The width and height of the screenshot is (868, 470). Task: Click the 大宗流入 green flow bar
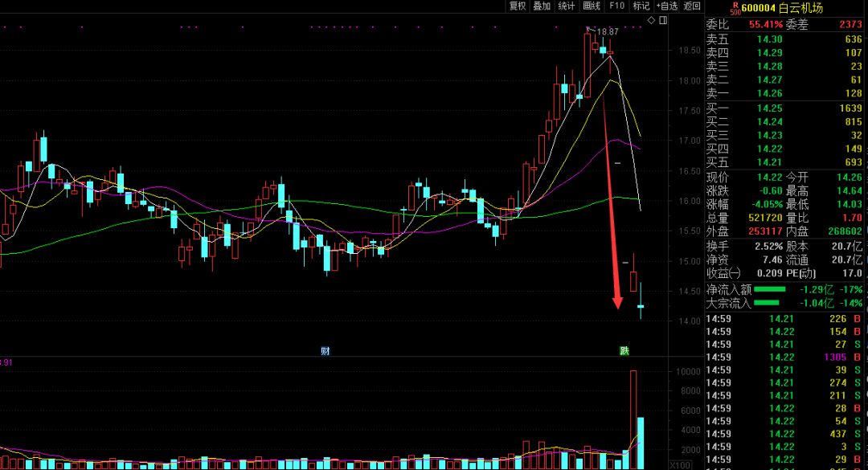tap(768, 303)
